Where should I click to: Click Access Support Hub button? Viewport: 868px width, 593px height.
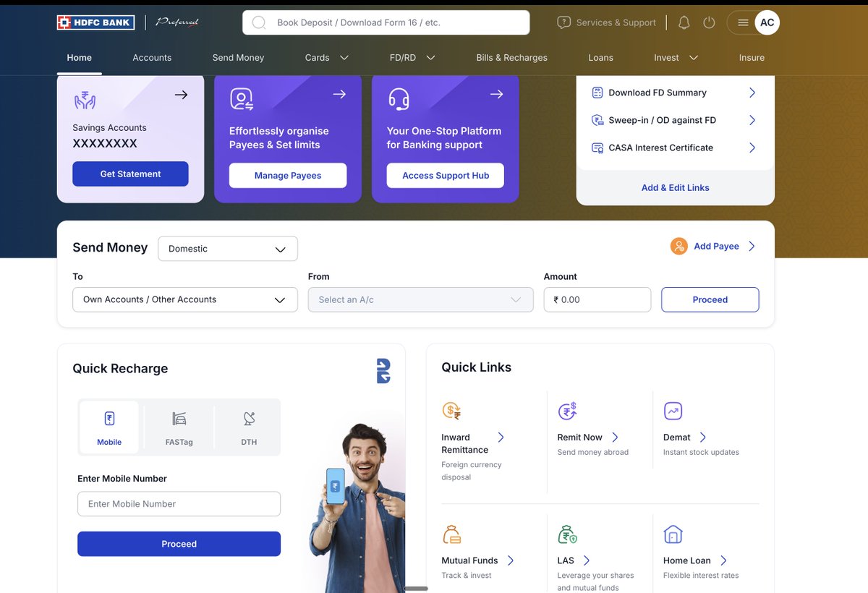click(446, 176)
